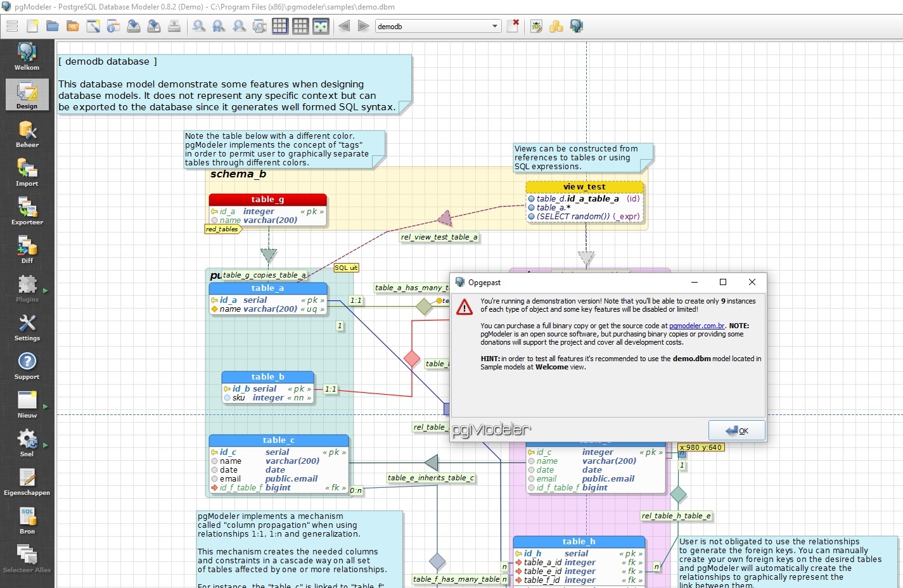Click the gold coins donate icon
The width and height of the screenshot is (903, 588).
556,26
